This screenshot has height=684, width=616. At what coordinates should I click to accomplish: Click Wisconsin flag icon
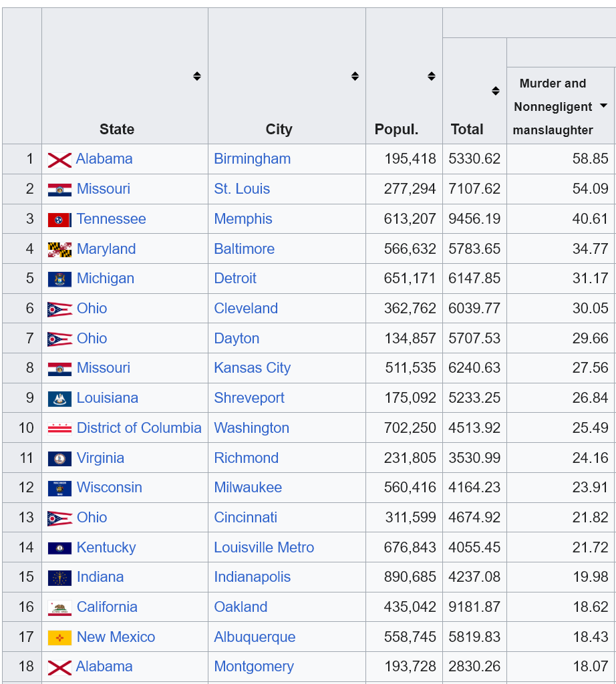(x=59, y=488)
